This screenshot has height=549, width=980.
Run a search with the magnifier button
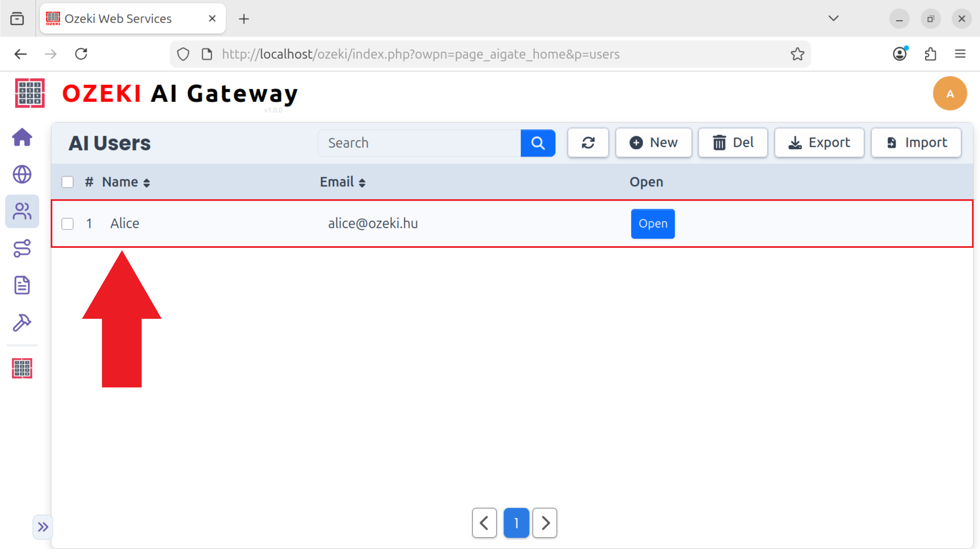(x=538, y=143)
